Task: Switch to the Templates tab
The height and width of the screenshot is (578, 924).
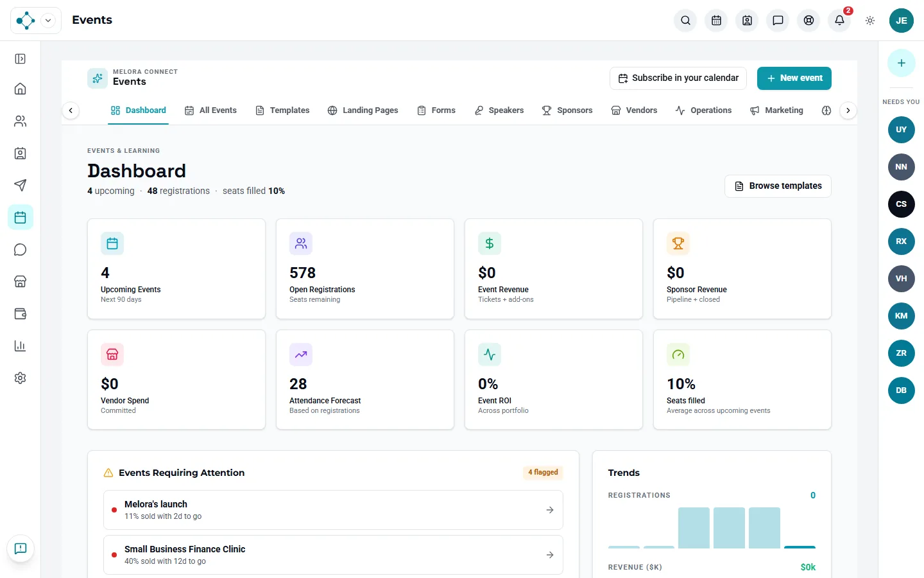Action: (x=282, y=110)
